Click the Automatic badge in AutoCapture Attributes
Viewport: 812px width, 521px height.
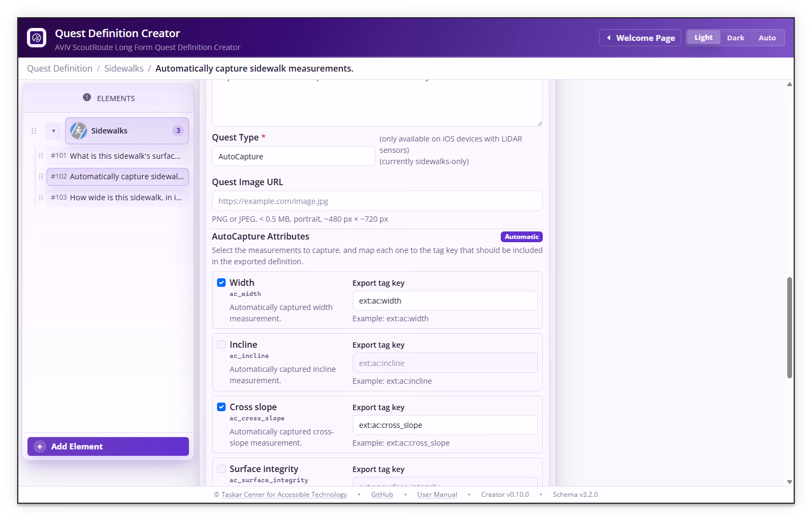[x=521, y=237]
